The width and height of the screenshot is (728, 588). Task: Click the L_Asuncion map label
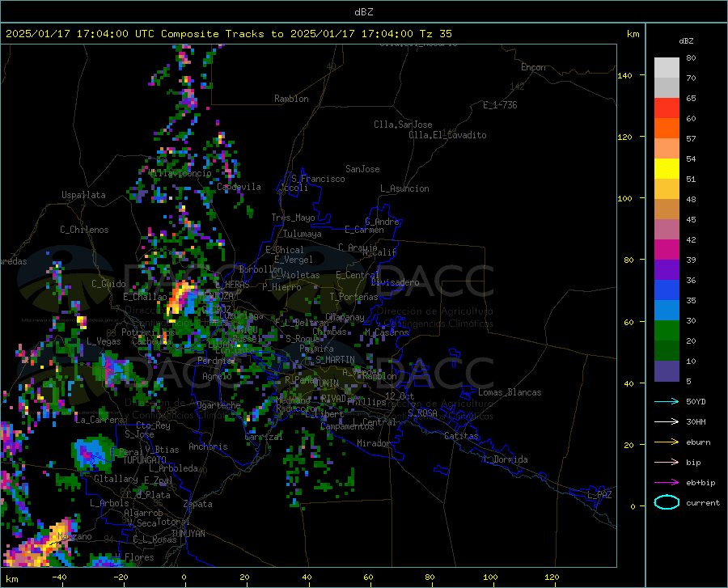(x=404, y=188)
